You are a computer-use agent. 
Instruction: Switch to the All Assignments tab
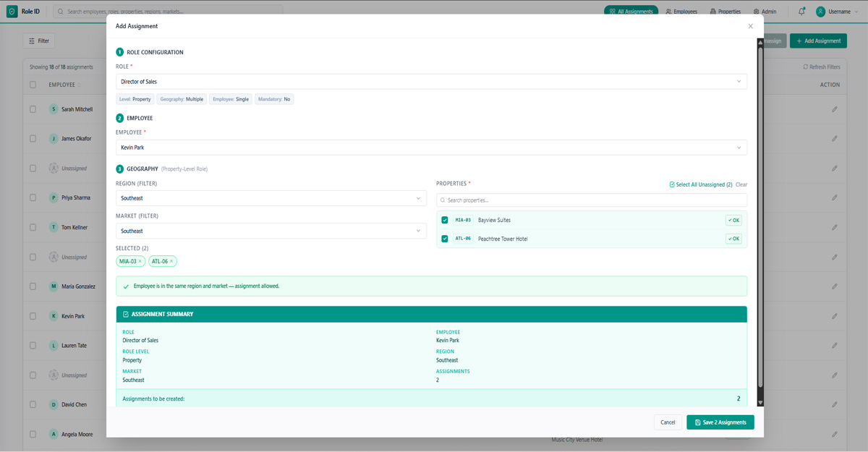tap(631, 12)
